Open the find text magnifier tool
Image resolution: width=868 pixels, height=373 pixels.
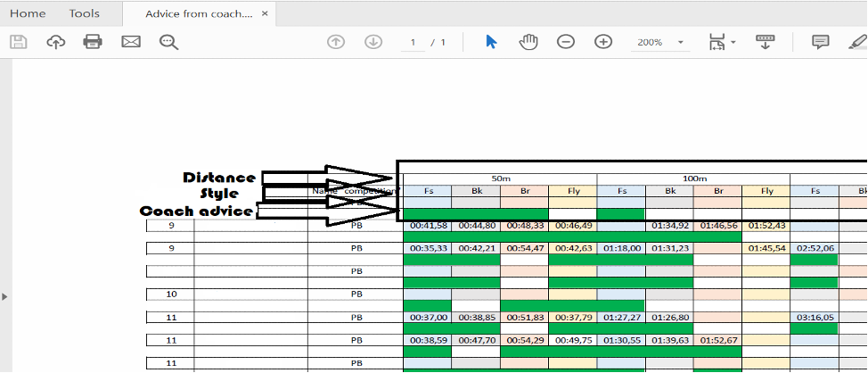[x=168, y=42]
